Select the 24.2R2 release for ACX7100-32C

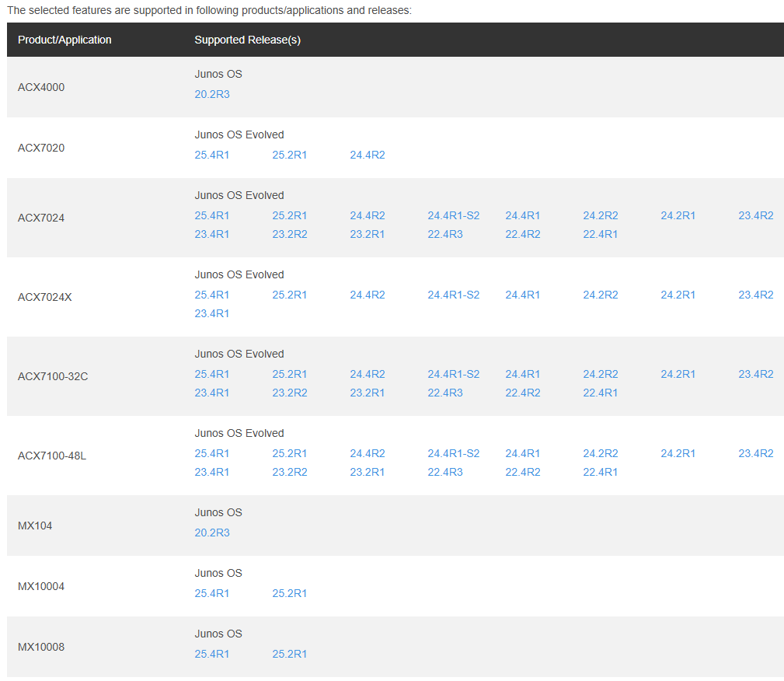[x=600, y=374]
